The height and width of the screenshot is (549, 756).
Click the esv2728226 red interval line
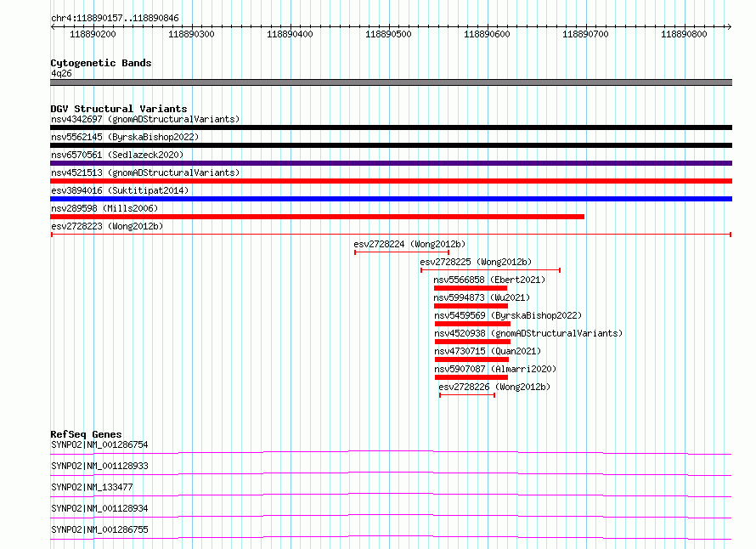[x=467, y=395]
